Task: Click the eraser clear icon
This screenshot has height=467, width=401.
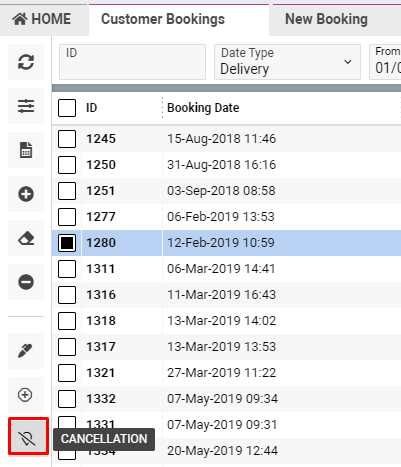Action: (26, 238)
